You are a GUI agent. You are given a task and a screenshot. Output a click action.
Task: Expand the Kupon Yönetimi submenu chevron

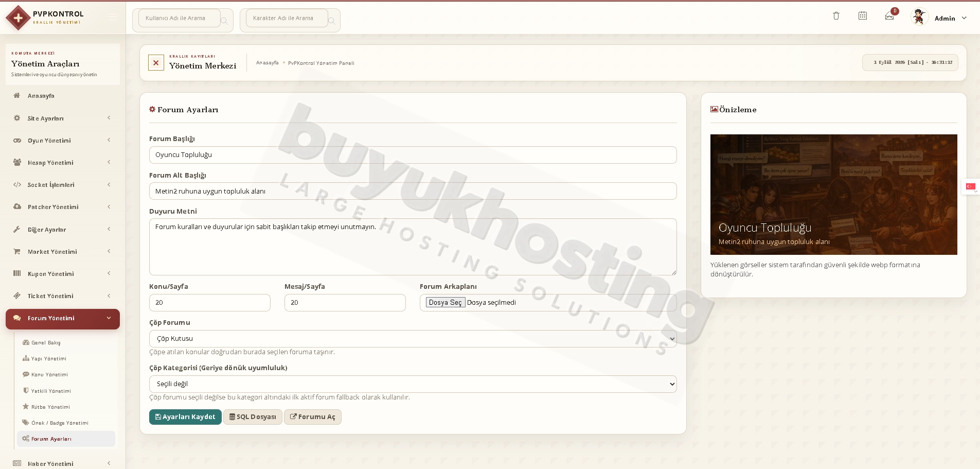coord(109,273)
